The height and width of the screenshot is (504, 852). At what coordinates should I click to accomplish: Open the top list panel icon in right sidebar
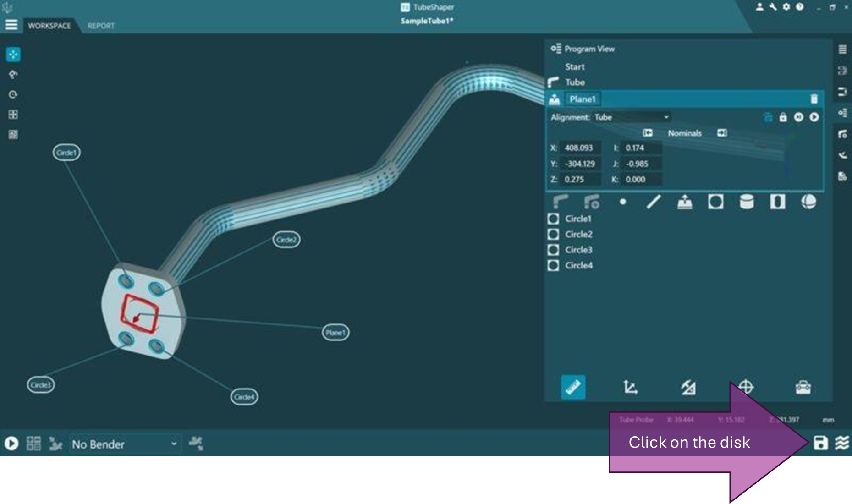coord(842,49)
